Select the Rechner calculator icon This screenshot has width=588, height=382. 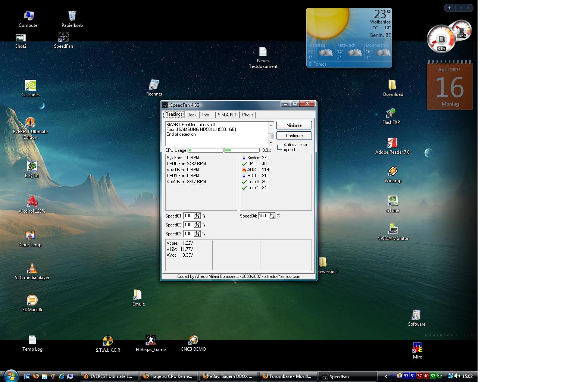[154, 88]
